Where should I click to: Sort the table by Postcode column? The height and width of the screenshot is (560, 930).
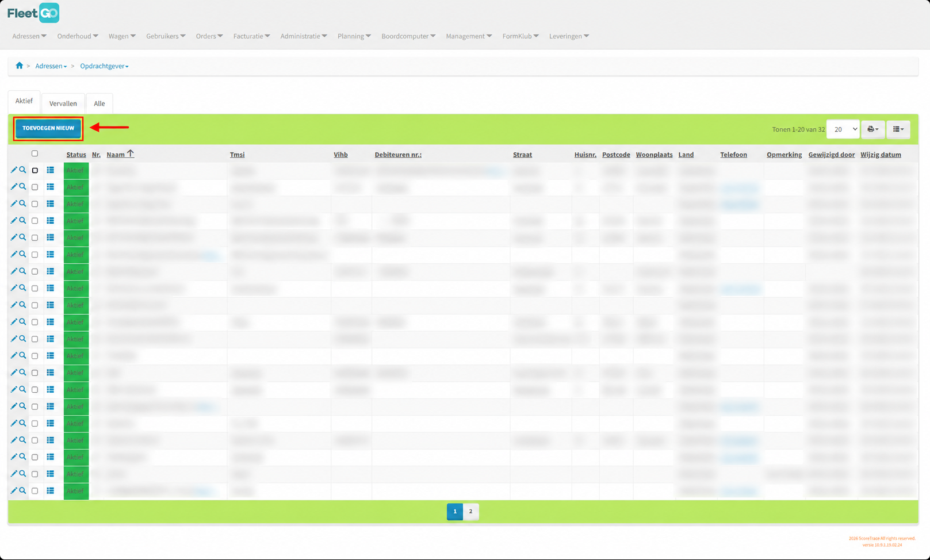(x=616, y=155)
